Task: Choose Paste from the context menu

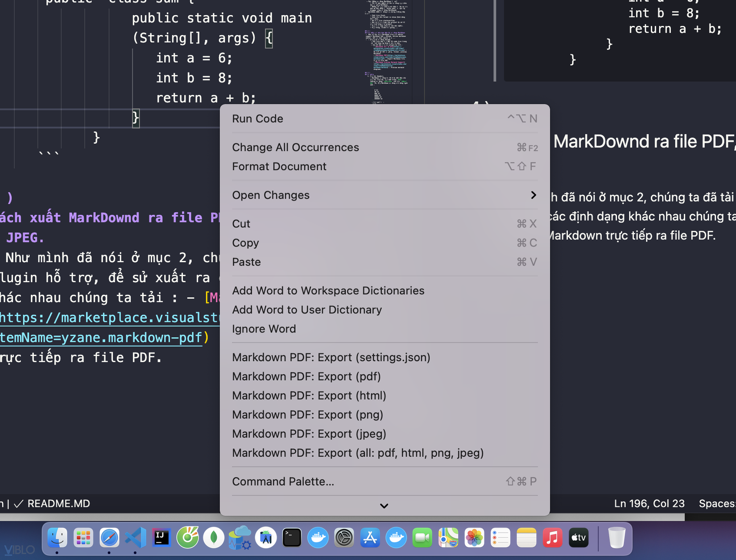Action: [385, 262]
